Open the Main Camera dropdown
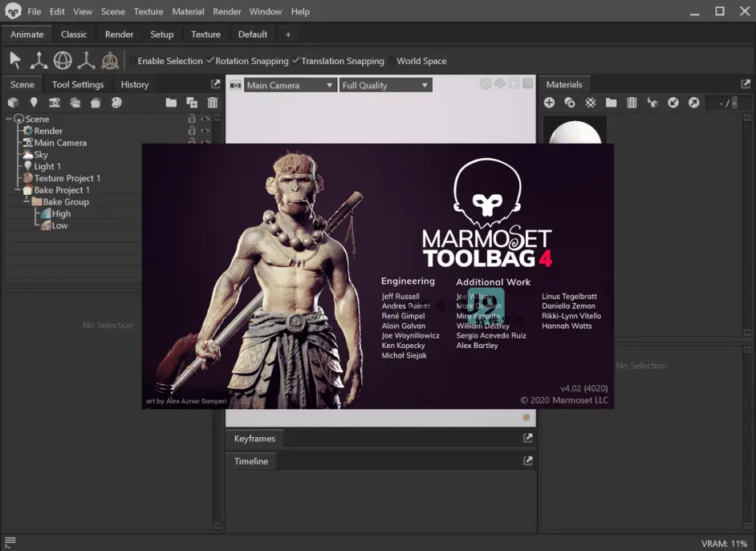756x551 pixels. (x=290, y=85)
